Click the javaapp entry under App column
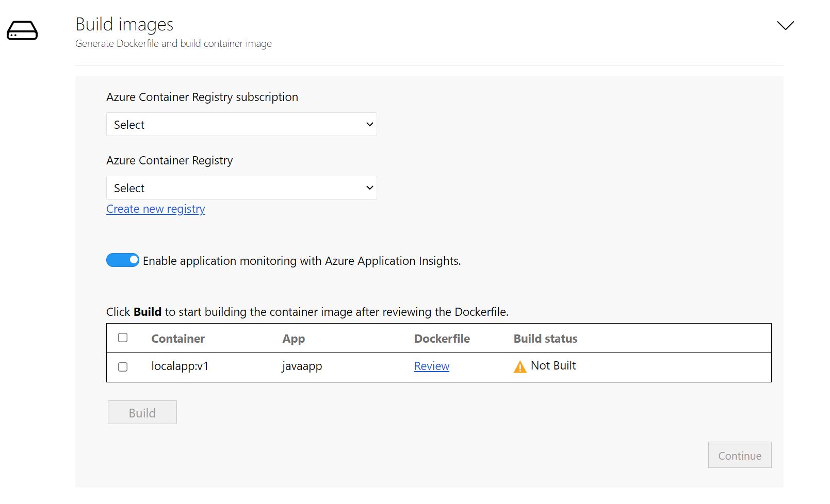This screenshot has width=830, height=504. coord(301,366)
